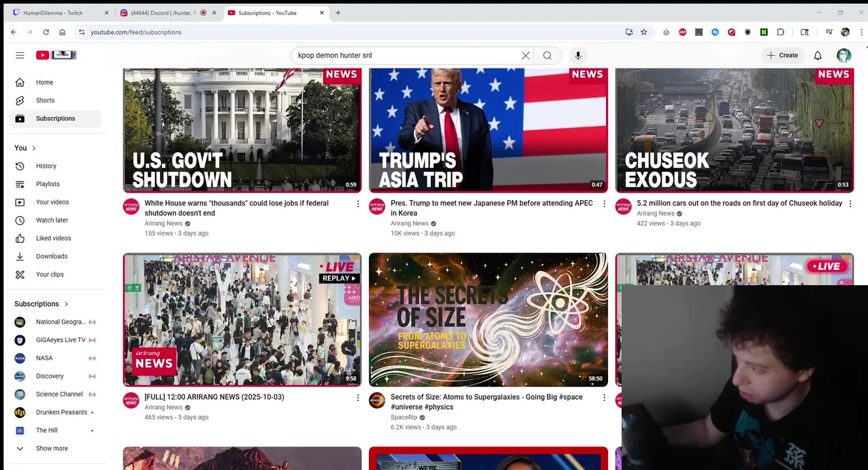
Task: Open Discovery channel in subscriptions
Action: click(x=56, y=376)
